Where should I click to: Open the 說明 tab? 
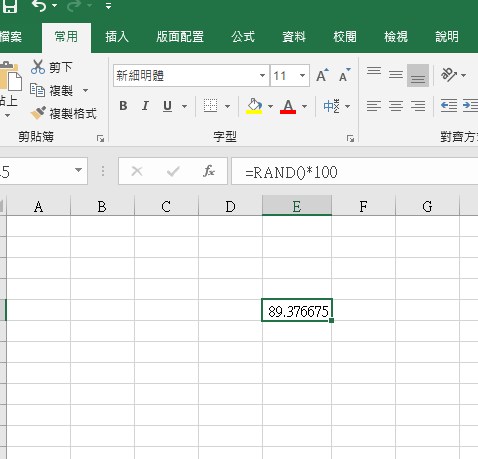(447, 37)
